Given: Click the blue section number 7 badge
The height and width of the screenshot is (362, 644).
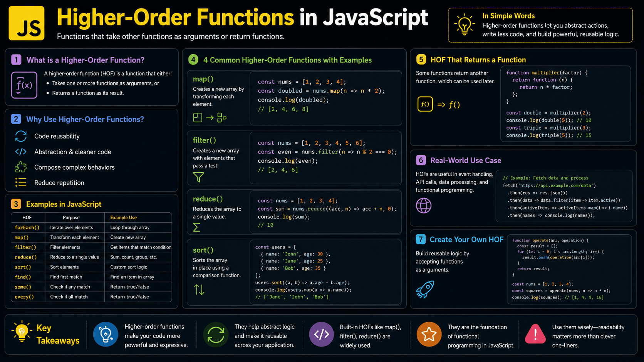Looking at the screenshot, I should (x=421, y=239).
